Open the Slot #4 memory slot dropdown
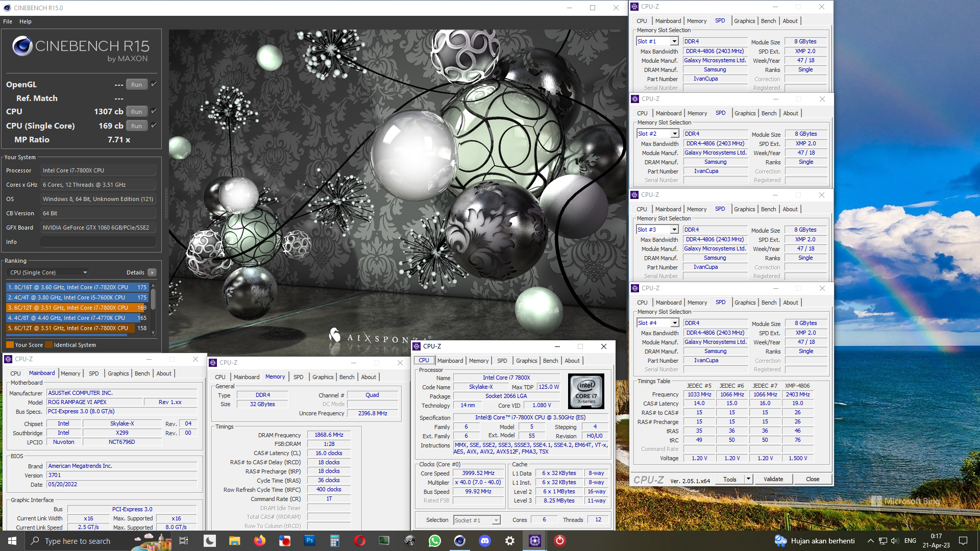 pyautogui.click(x=675, y=323)
